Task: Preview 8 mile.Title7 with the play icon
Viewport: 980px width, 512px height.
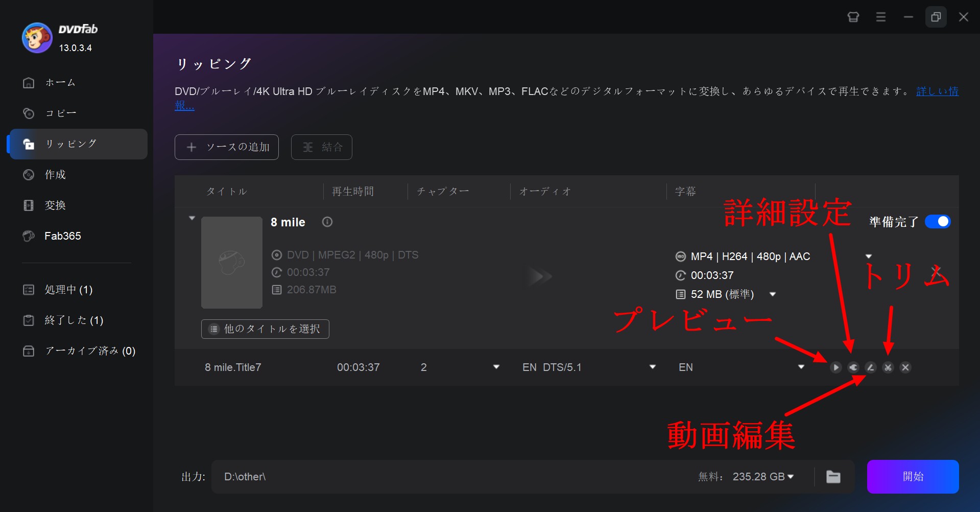Action: point(836,367)
